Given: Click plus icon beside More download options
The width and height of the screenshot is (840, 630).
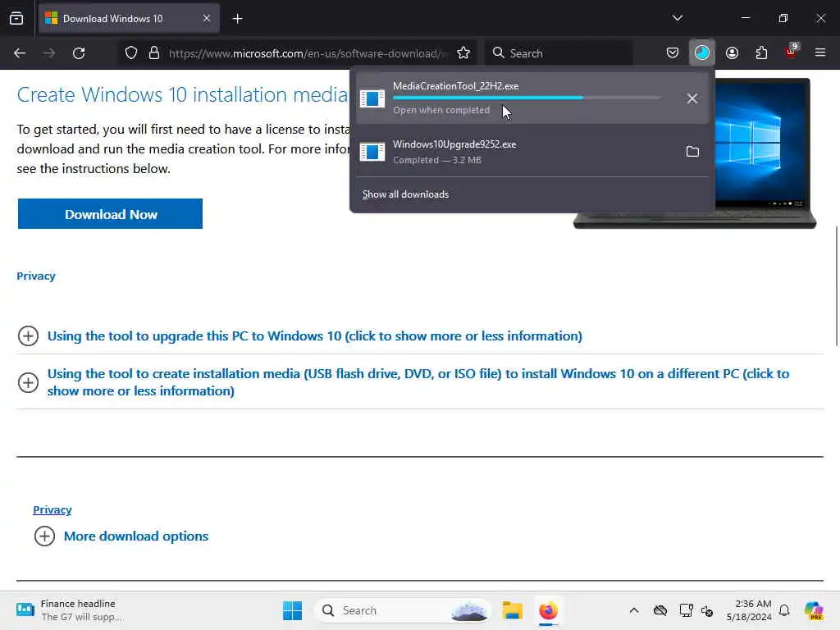Looking at the screenshot, I should pos(44,536).
